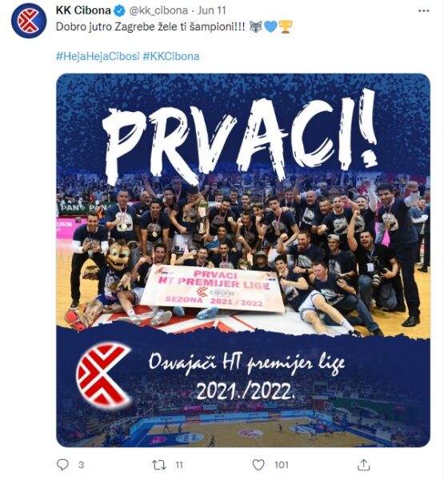Click the tweet text Dobro jutro Zagrebe

click(x=106, y=27)
